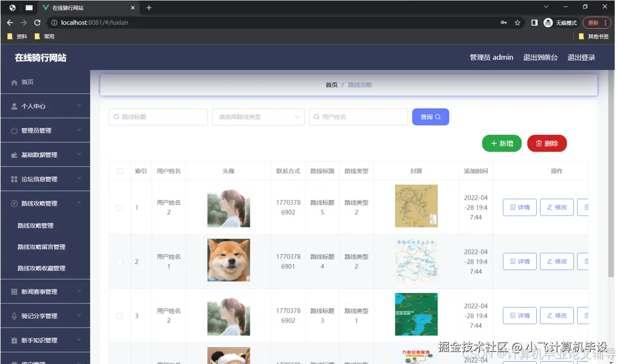Reload the page with the refresh icon
This screenshot has width=618, height=364.
click(38, 23)
